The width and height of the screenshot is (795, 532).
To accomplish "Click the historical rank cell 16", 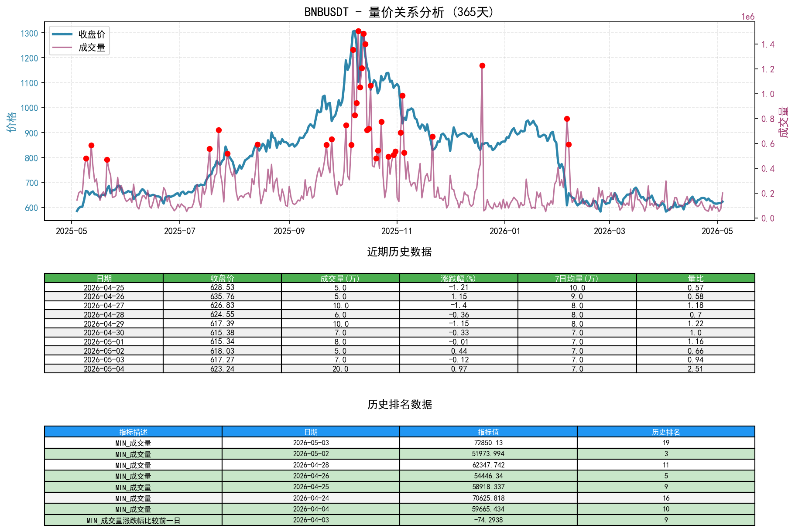I will 666,498.
